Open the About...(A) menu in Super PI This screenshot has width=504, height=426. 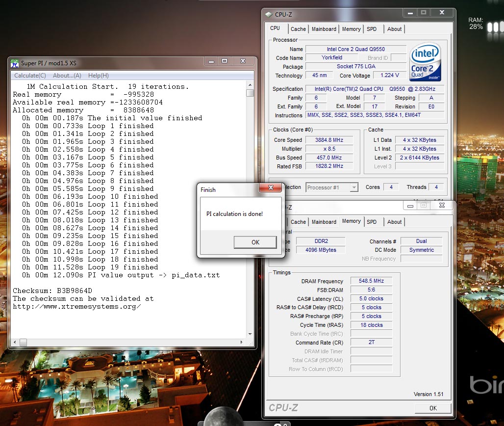click(67, 76)
